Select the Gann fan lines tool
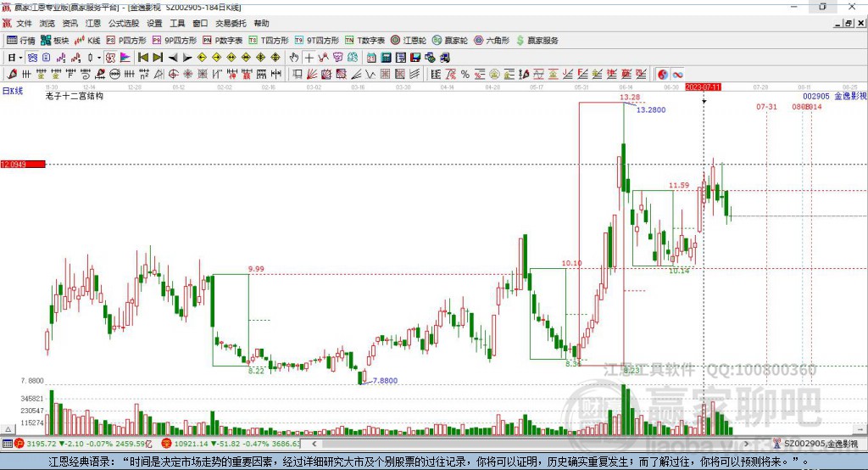The image size is (868, 470). pos(312,75)
